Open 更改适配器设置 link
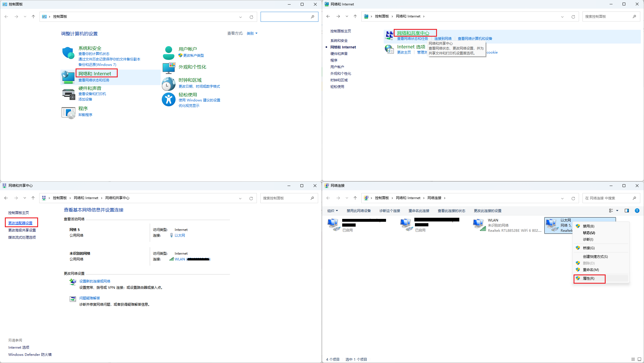Viewport: 644px width, 363px height. click(x=20, y=223)
